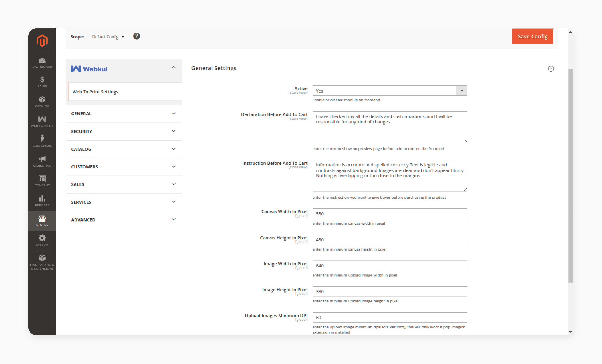Click the Canvas Width In Pixel field

pos(390,214)
